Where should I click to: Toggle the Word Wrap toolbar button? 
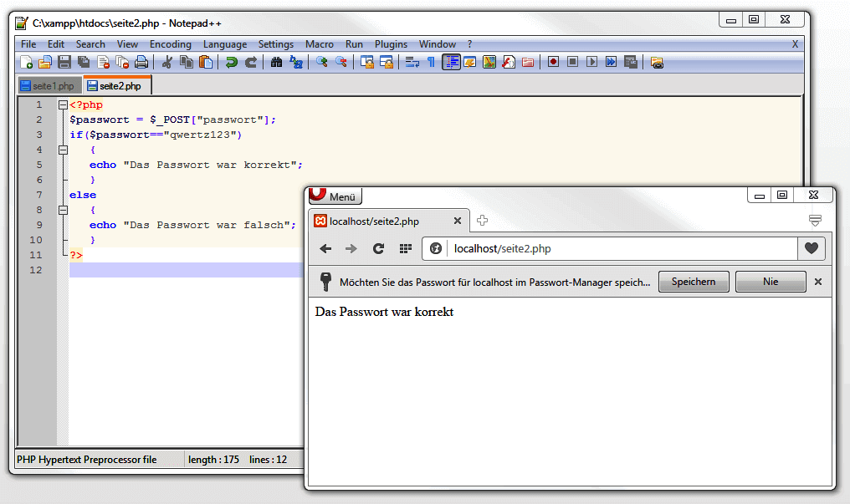412,62
